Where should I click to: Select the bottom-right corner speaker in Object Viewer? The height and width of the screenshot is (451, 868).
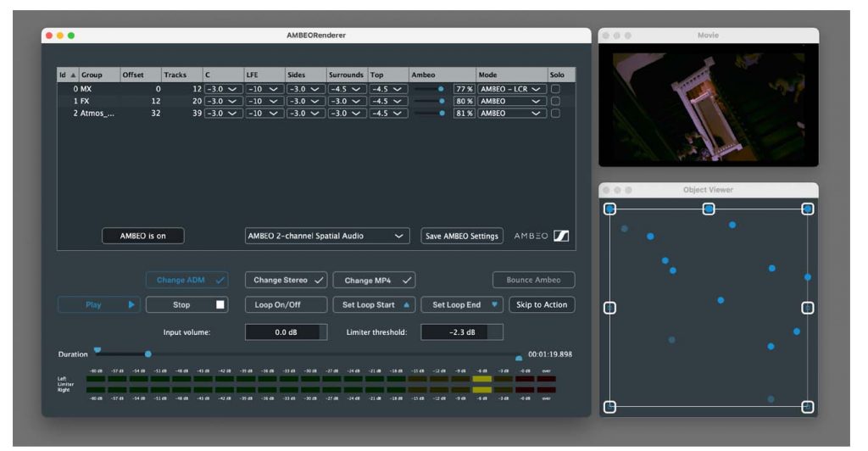coord(808,407)
